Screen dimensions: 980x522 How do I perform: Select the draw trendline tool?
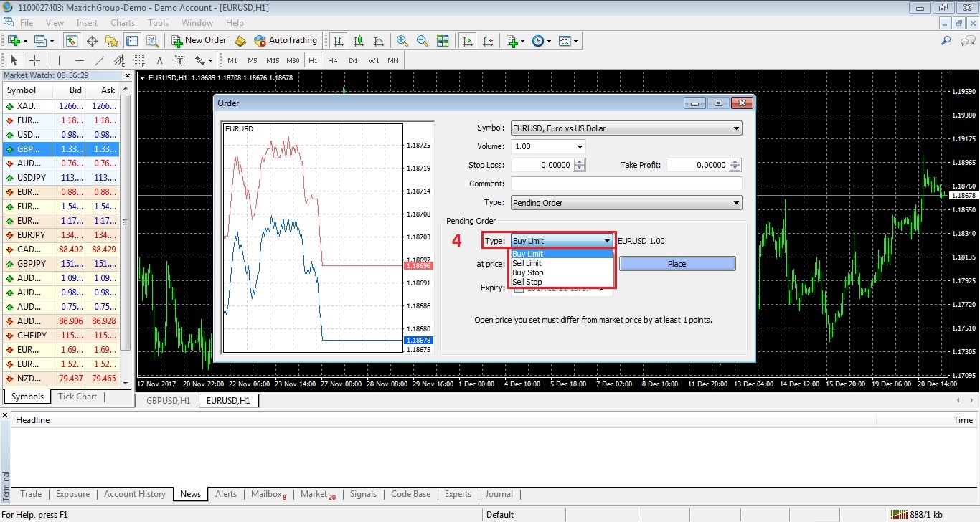click(100, 61)
